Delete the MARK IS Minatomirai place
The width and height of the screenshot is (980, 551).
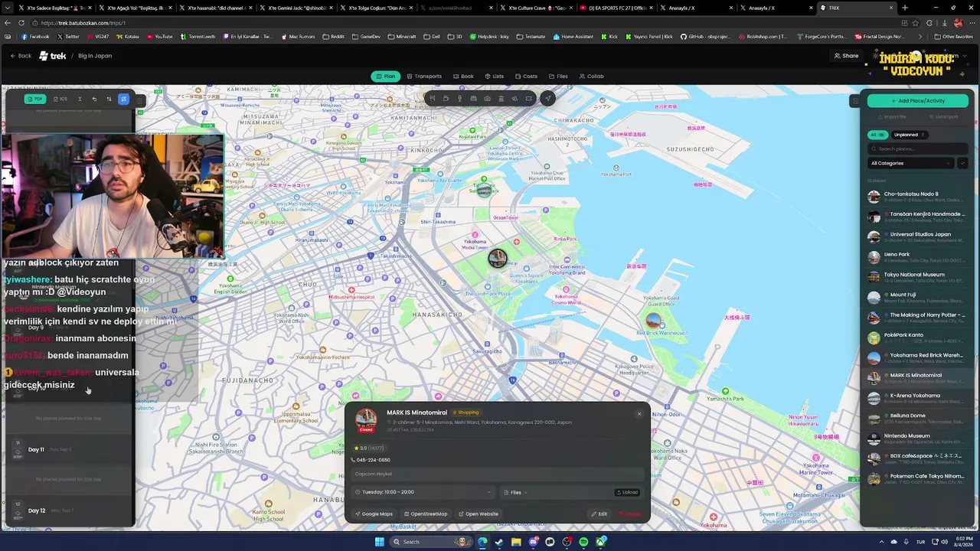click(629, 514)
